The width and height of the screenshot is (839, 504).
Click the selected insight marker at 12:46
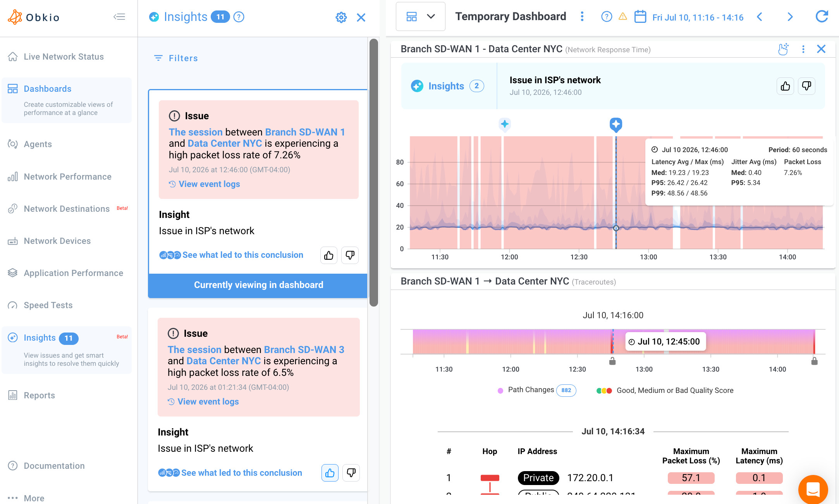point(616,125)
